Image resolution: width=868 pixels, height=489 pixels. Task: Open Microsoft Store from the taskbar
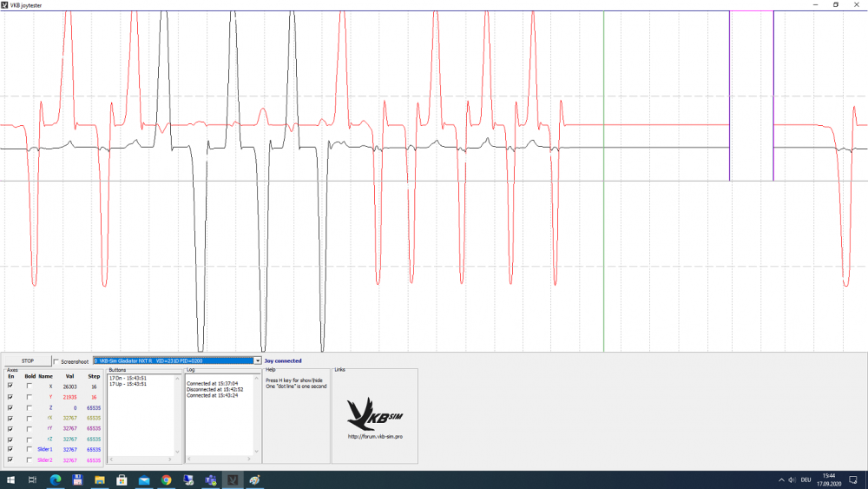pyautogui.click(x=122, y=479)
